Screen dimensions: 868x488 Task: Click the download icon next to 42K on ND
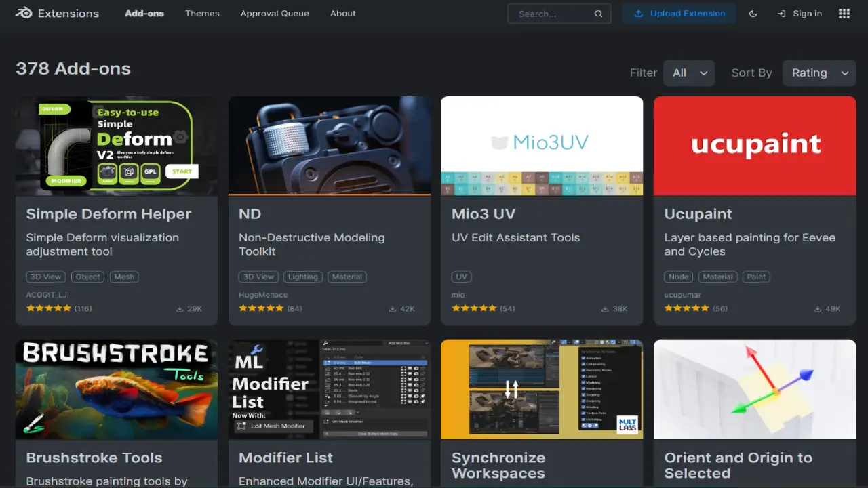[x=392, y=308]
